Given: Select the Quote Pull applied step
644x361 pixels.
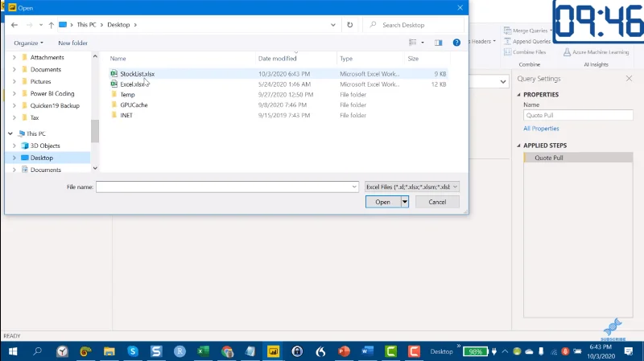Looking at the screenshot, I should [578, 158].
